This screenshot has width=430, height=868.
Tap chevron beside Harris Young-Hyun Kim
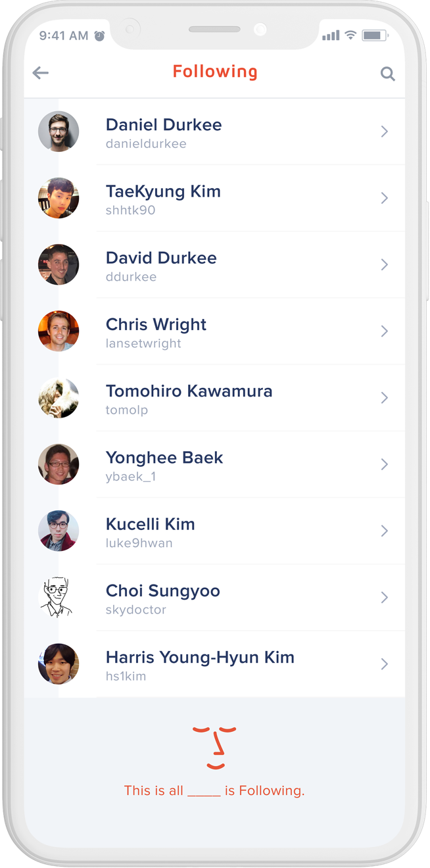(x=385, y=664)
